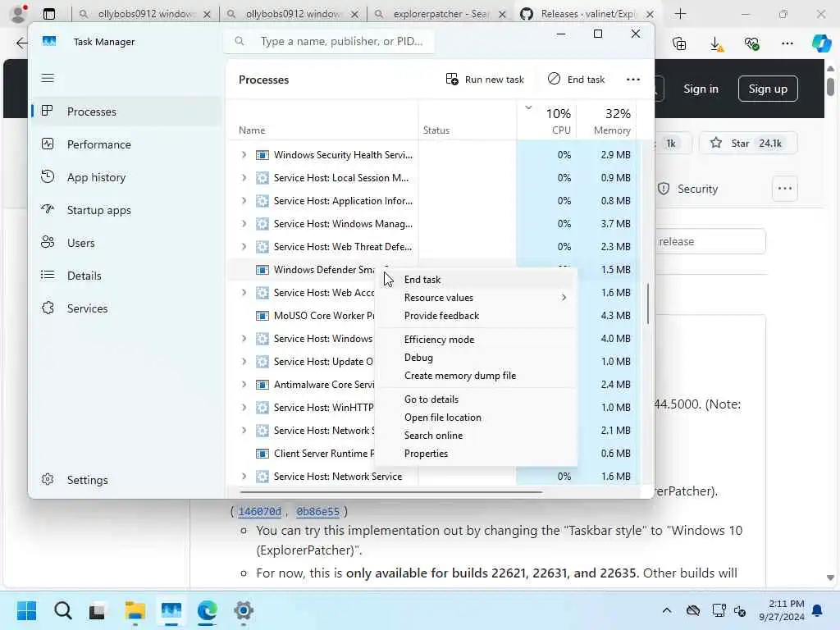Expand Service Host: WinHTTP row
The image size is (840, 630).
(x=244, y=408)
